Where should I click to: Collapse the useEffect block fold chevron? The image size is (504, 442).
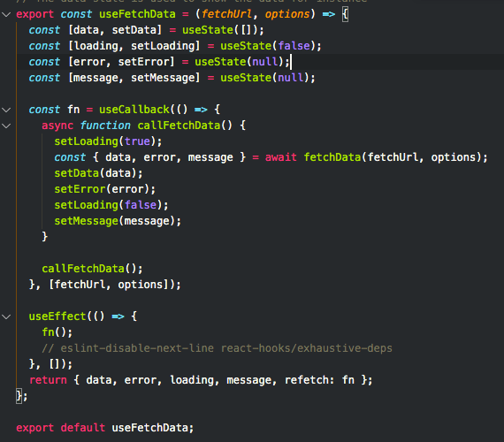click(x=6, y=316)
